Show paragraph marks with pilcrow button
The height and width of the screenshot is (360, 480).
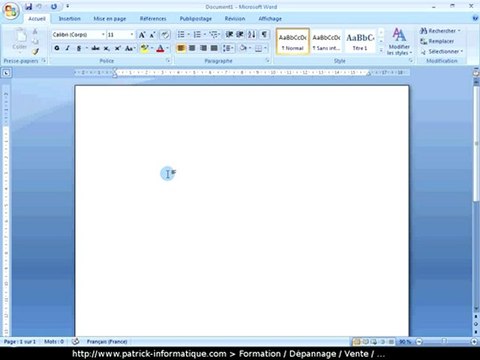click(x=264, y=34)
